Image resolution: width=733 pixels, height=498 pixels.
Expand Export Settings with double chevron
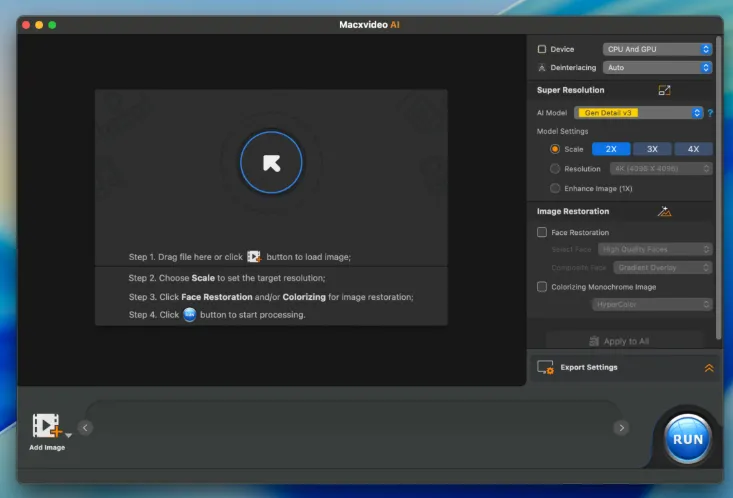tap(709, 368)
